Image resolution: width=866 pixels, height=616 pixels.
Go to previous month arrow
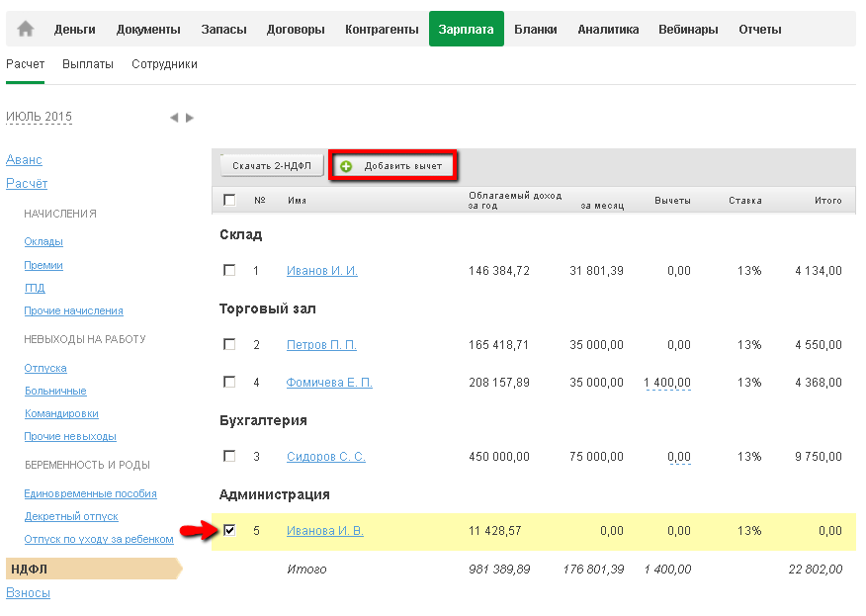(x=174, y=118)
